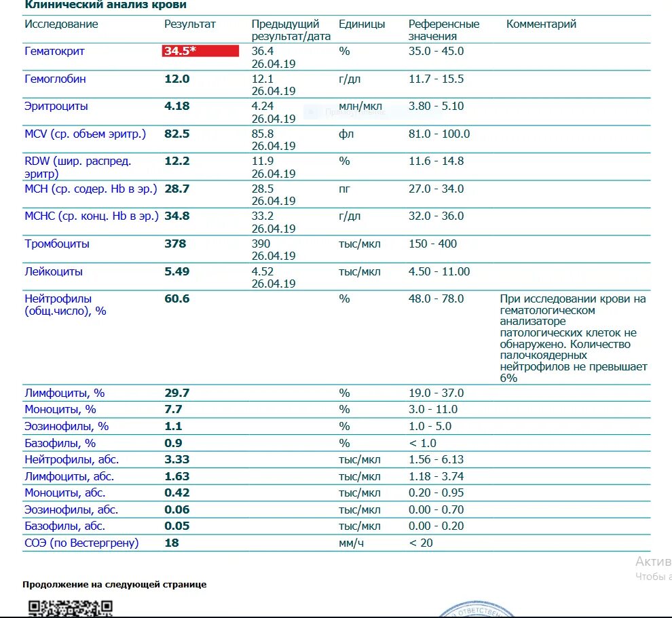
Task: Select the MCV (ср. объем эритр.) row label
Action: tap(86, 134)
